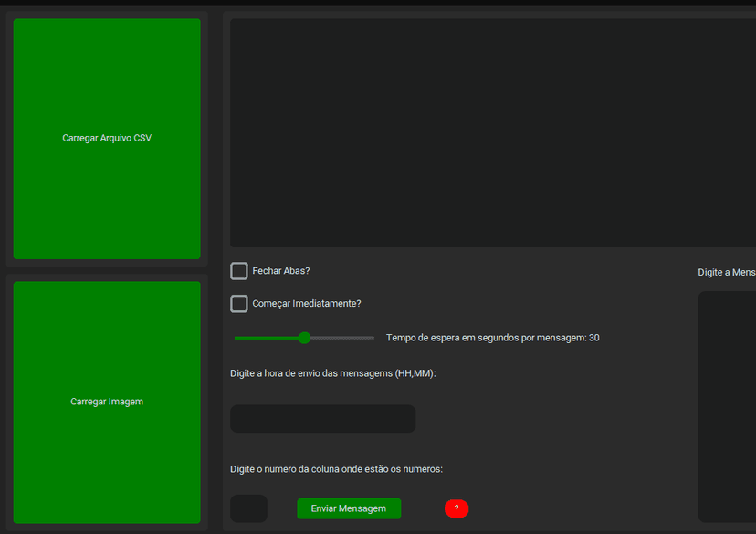Screen dimensions: 756x534
Task: Click inside the message text box on the right
Action: (727, 406)
